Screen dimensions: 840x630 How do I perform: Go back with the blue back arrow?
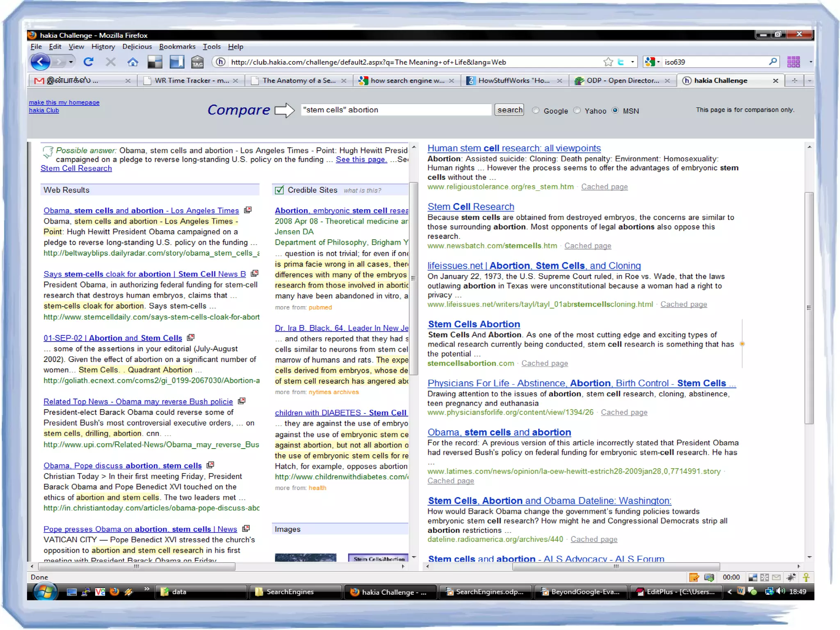[40, 62]
